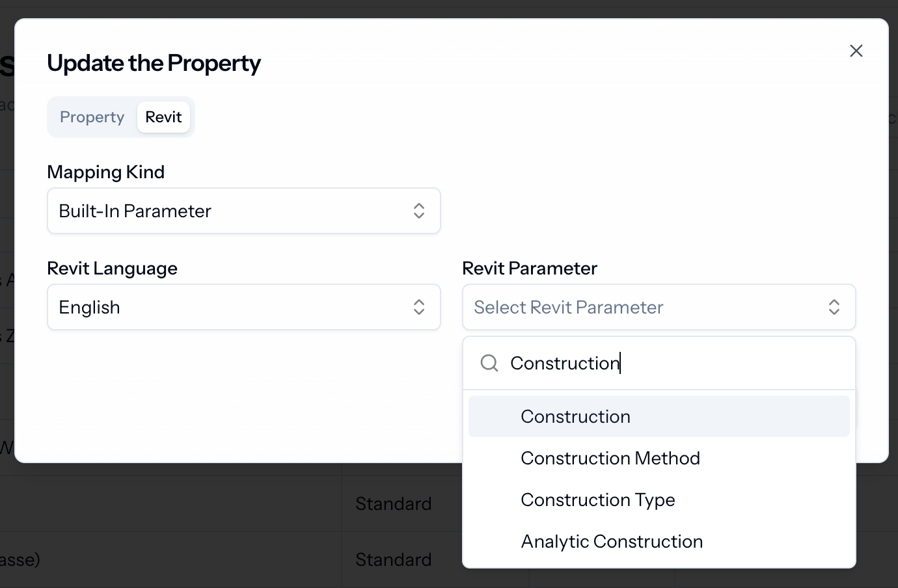
Task: Click the Mapping Kind chevron arrows icon
Action: (x=419, y=211)
